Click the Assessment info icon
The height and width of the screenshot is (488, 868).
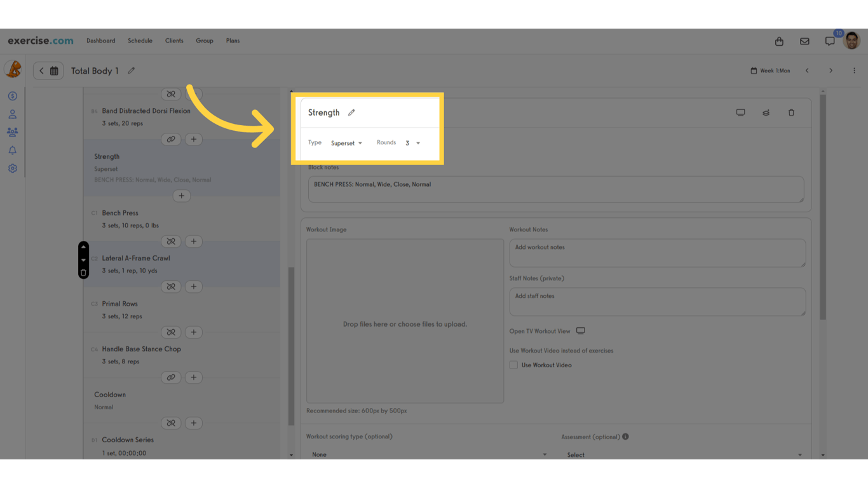(625, 437)
